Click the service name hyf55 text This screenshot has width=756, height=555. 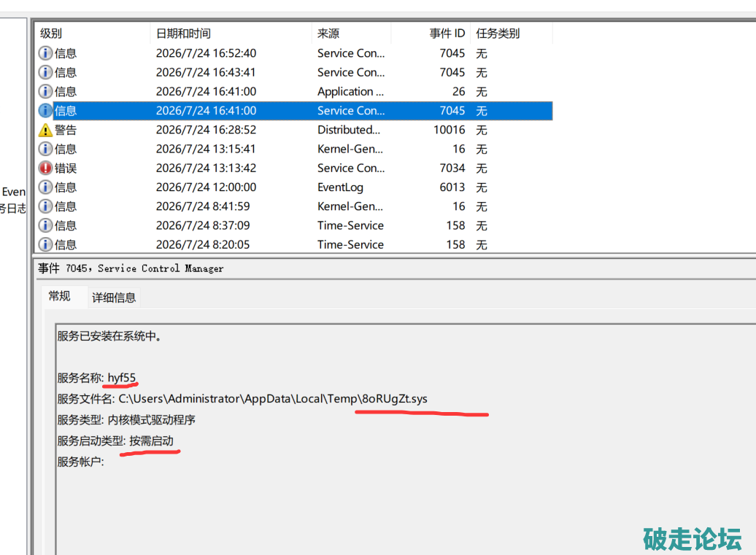121,378
